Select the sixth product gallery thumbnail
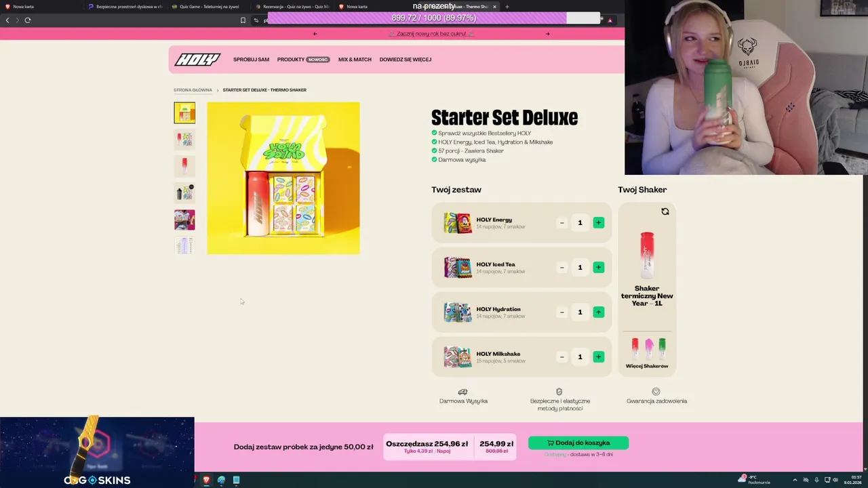Screen dimensions: 868x488 184,246
